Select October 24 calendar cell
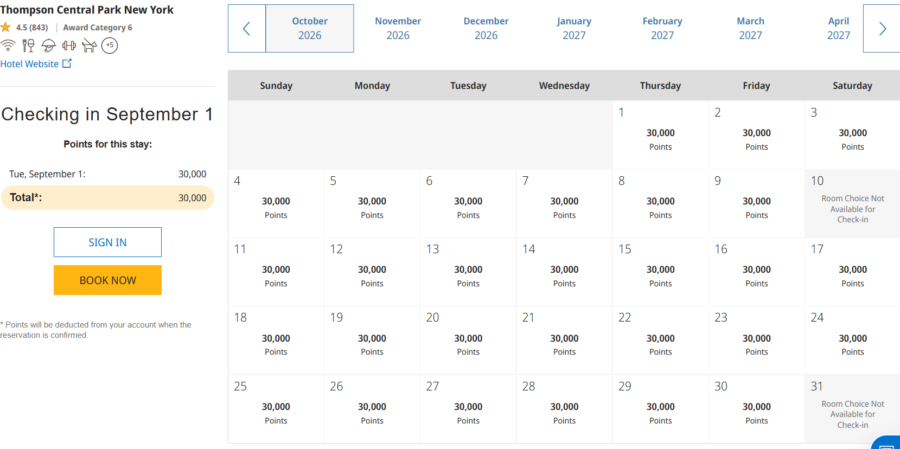This screenshot has height=449, width=900. [852, 340]
